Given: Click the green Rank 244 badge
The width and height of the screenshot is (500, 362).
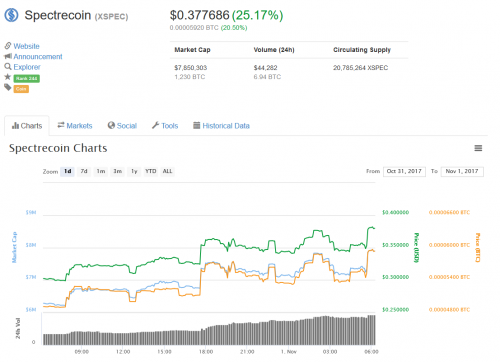Looking at the screenshot, I should click(27, 78).
